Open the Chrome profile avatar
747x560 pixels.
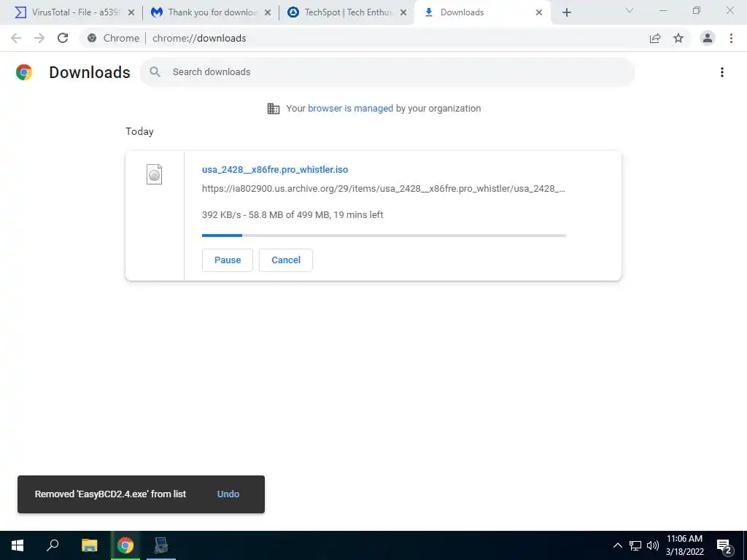click(708, 38)
